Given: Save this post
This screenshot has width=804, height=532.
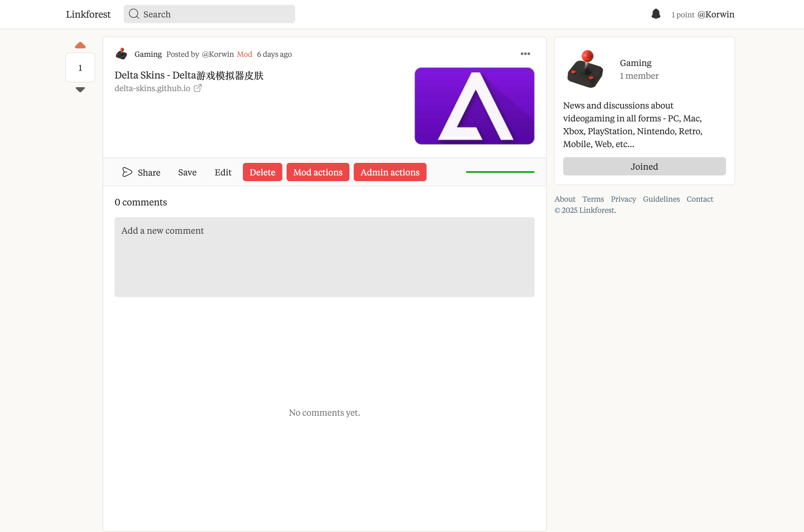Looking at the screenshot, I should pos(187,172).
